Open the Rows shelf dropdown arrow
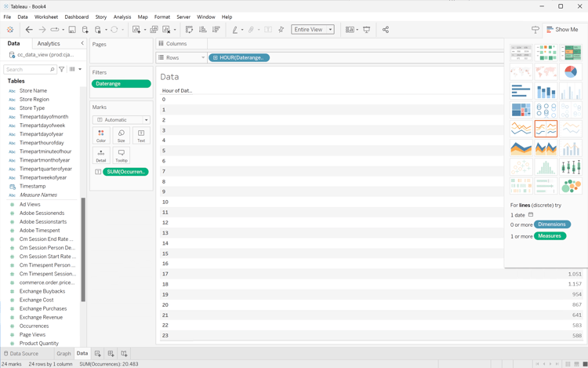 click(203, 57)
